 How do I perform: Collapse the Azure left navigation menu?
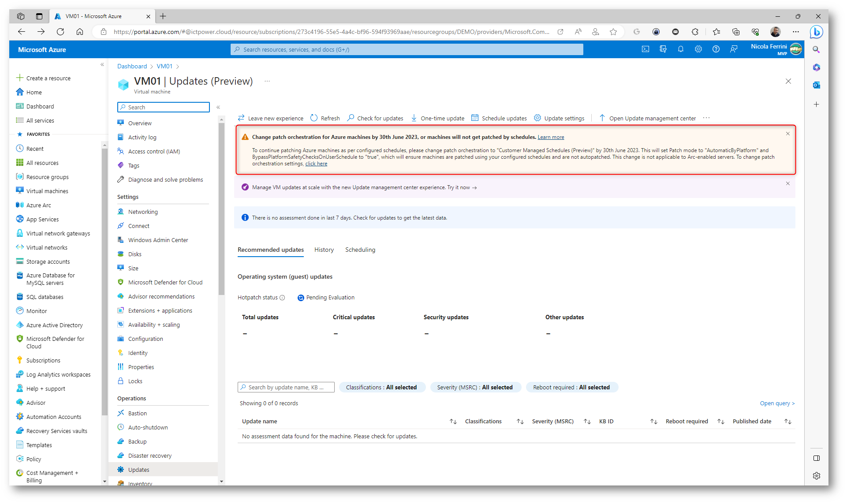pyautogui.click(x=102, y=64)
